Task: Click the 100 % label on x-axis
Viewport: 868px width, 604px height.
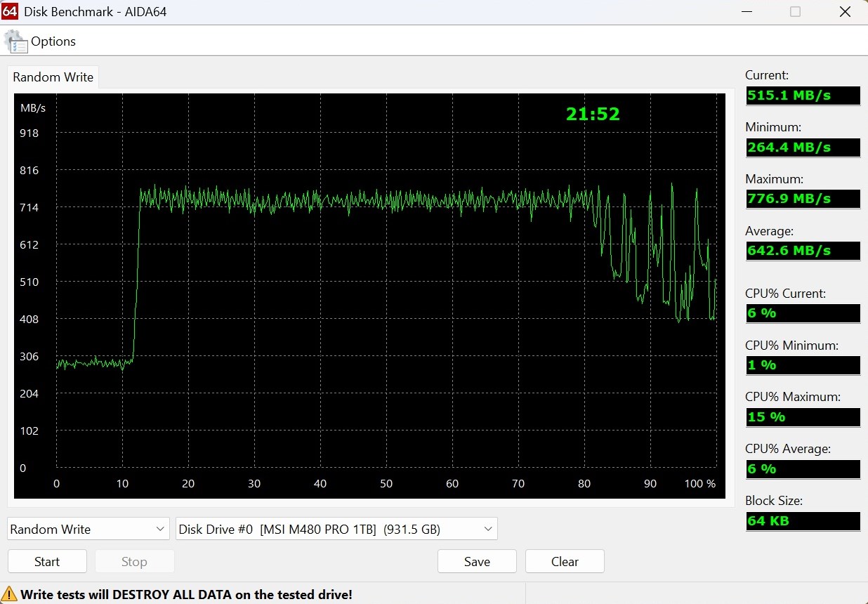Action: 699,483
